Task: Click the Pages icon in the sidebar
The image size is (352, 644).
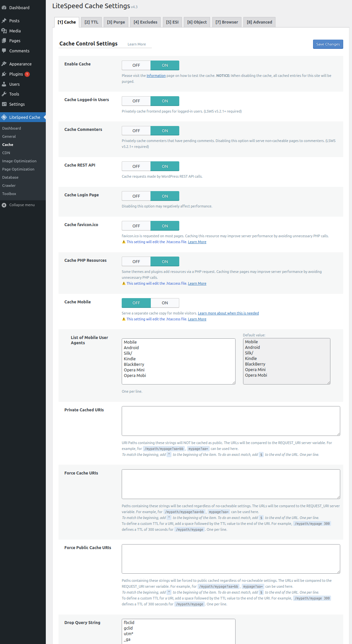Action: [x=4, y=41]
